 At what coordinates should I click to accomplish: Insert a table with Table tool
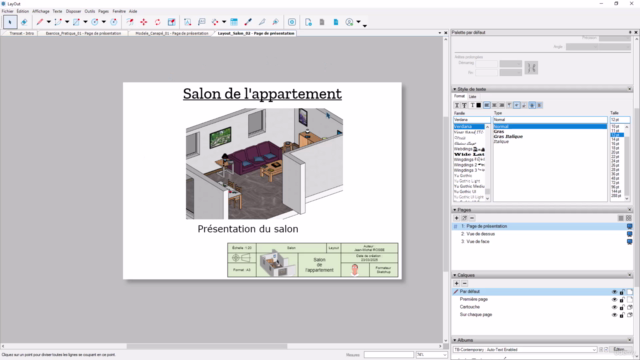[x=234, y=22]
